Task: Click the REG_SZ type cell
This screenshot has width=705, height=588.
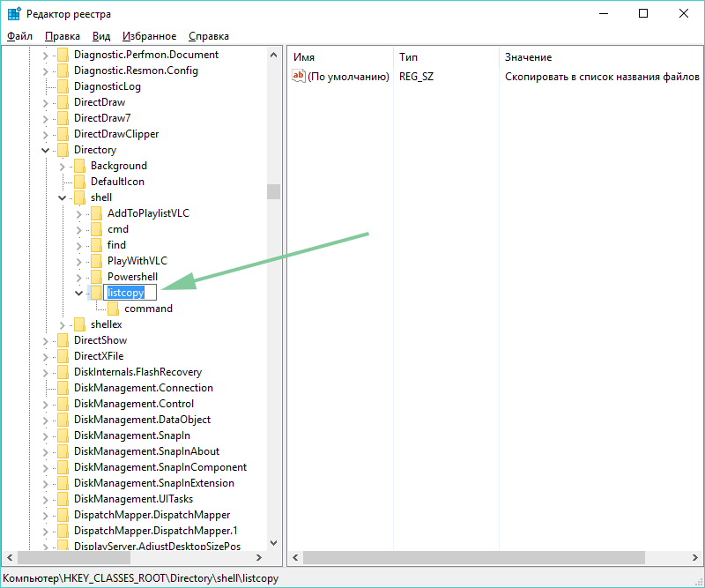Action: (416, 77)
